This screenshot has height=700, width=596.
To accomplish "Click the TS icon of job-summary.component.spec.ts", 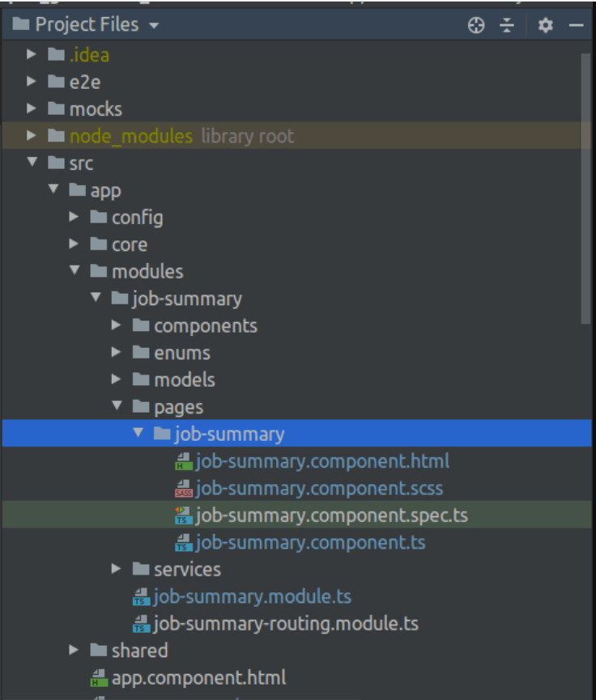I will [183, 515].
